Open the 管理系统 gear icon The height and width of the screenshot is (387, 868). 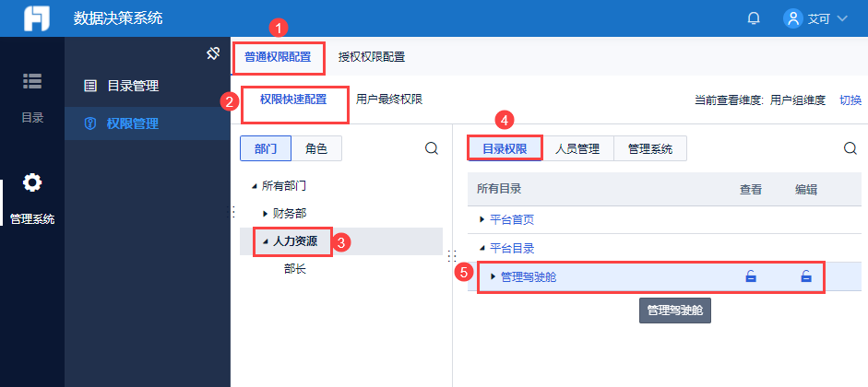[31, 182]
